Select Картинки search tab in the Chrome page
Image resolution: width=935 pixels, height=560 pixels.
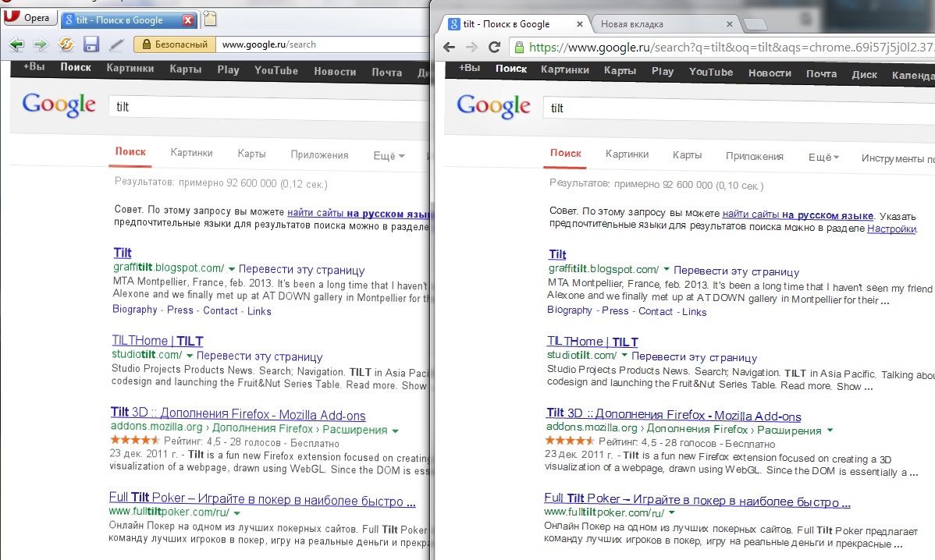(627, 155)
